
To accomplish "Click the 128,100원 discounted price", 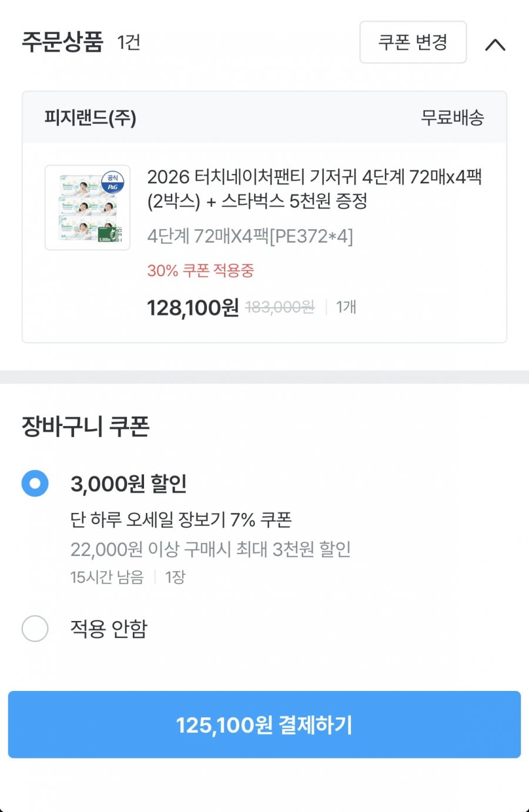I will (x=193, y=307).
